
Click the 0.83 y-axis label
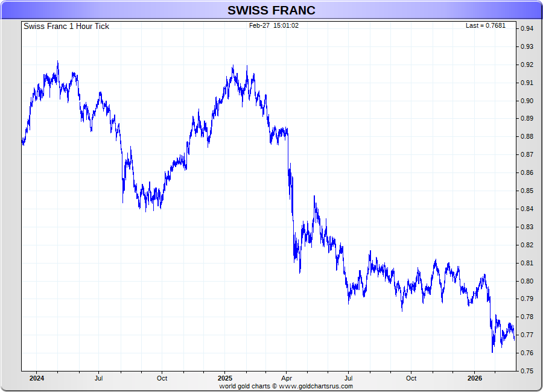[x=527, y=227]
